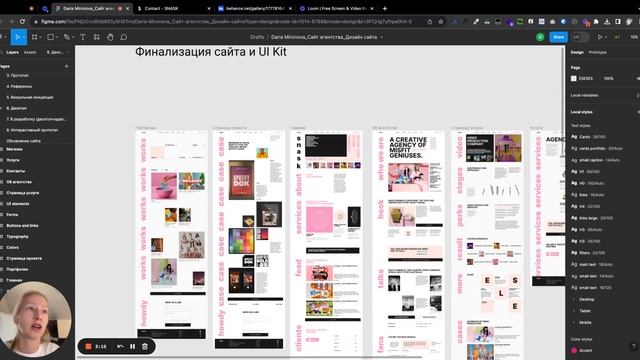Screen dimensions: 640x360
Task: Open file name dropdown arrow
Action: click(x=382, y=37)
